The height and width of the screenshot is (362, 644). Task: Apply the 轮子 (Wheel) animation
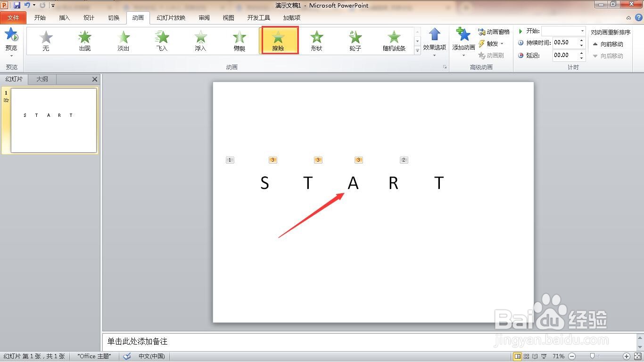[x=355, y=41]
